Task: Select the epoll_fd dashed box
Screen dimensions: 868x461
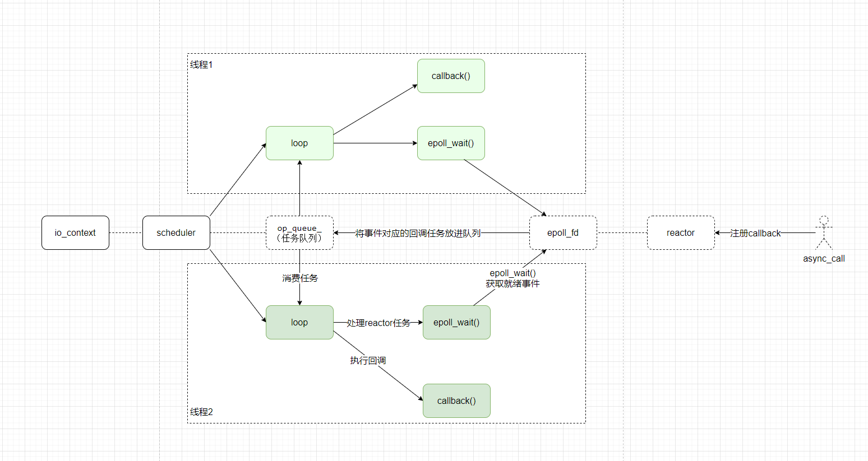Action: (x=563, y=232)
